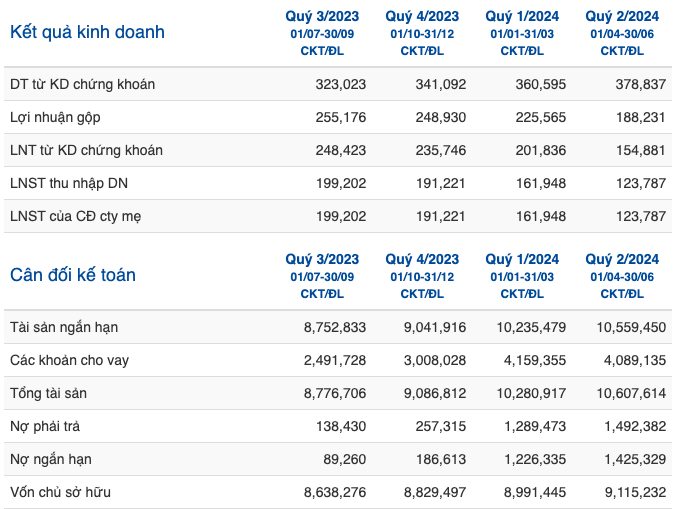
Task: Select Quý 4/2023 header in balance sheet
Action: pyautogui.click(x=422, y=259)
